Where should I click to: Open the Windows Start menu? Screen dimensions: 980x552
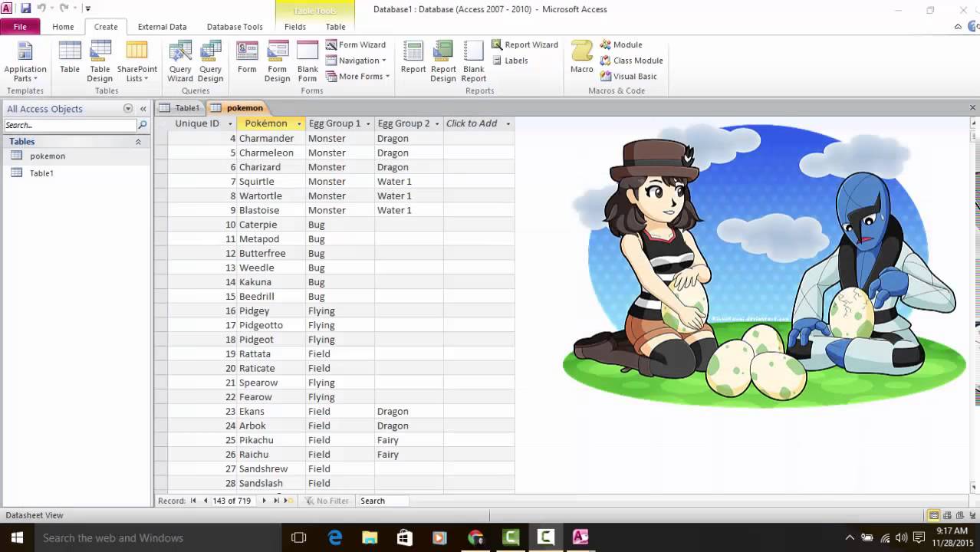(x=17, y=538)
